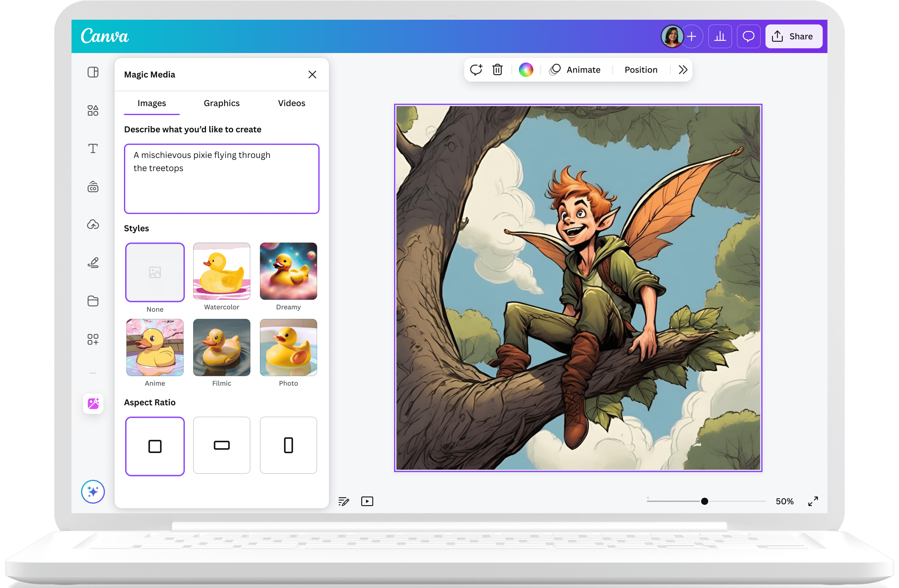Screen dimensions: 899x588
Task: Open the rainbow color picker swatch
Action: pos(526,69)
